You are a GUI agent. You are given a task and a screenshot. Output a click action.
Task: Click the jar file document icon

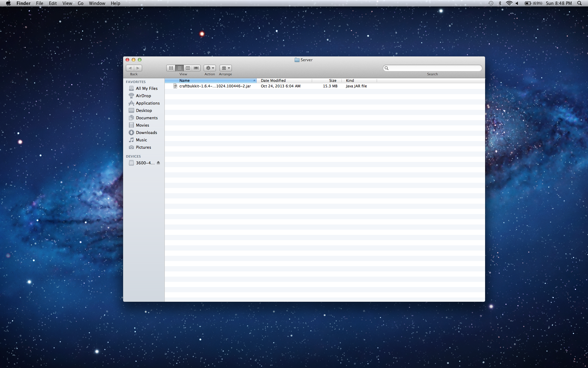(175, 86)
